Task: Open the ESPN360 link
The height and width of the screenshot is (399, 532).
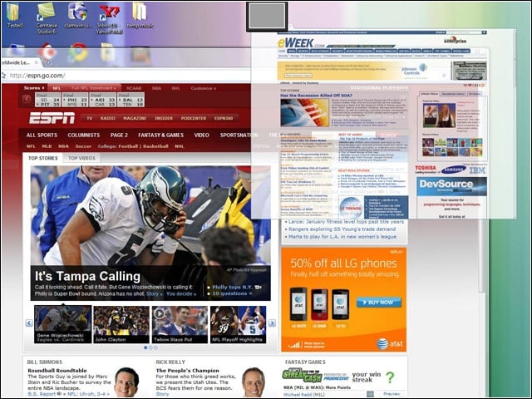Action: point(224,118)
